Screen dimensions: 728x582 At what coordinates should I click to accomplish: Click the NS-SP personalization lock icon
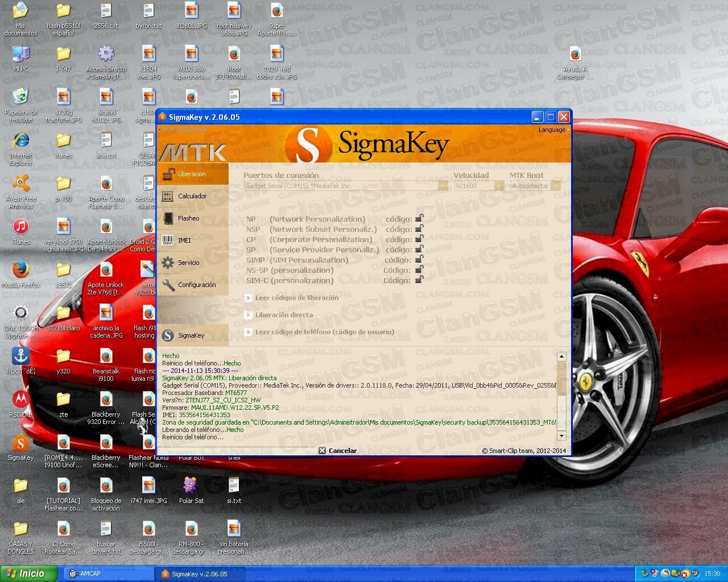pyautogui.click(x=419, y=269)
